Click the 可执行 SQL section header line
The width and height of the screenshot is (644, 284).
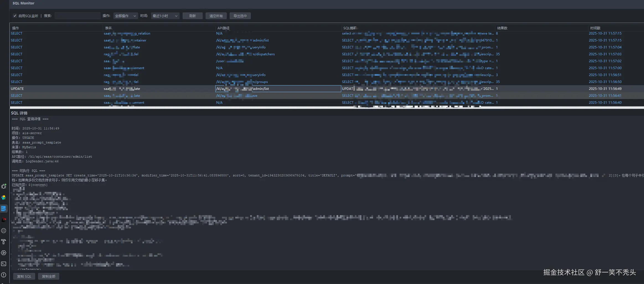(29, 171)
